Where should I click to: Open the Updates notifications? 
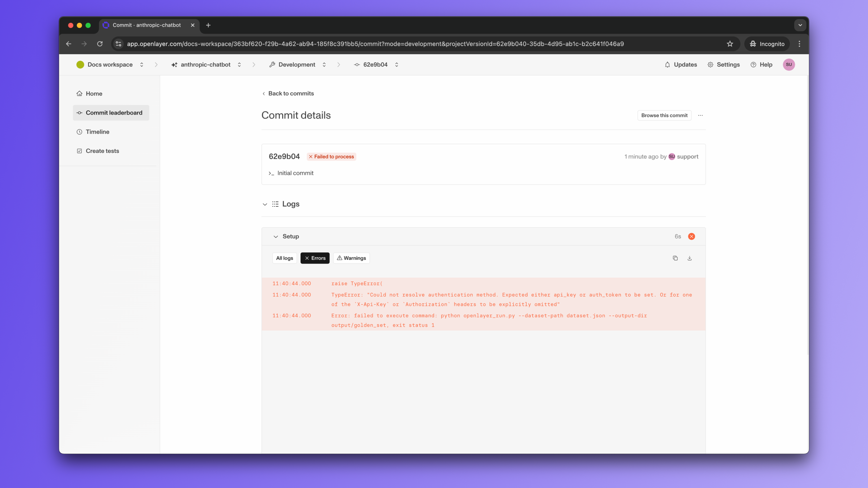[680, 64]
